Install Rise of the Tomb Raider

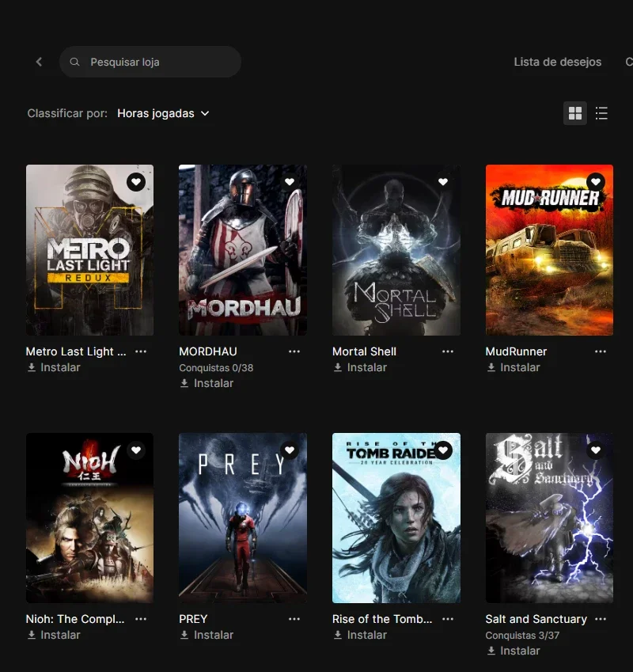click(360, 635)
